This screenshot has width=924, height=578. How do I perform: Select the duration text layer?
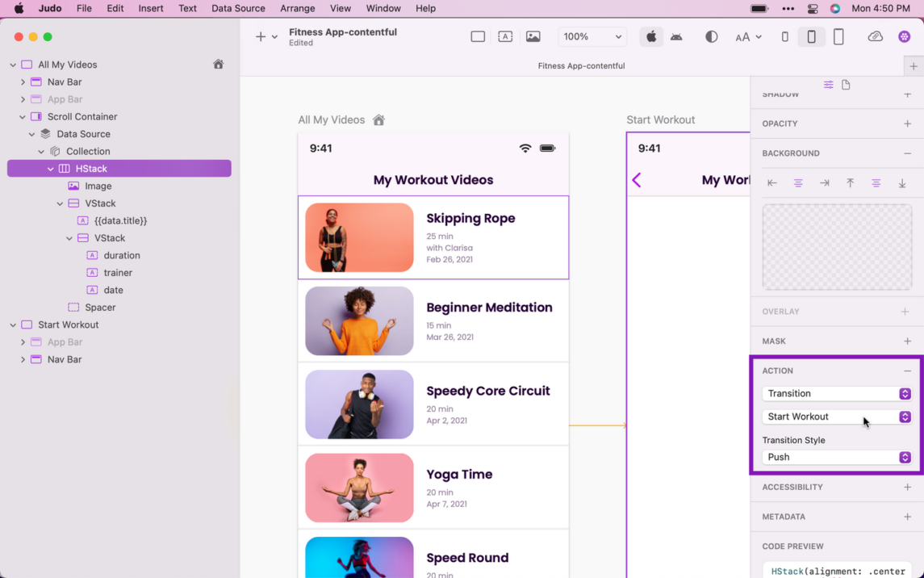121,255
